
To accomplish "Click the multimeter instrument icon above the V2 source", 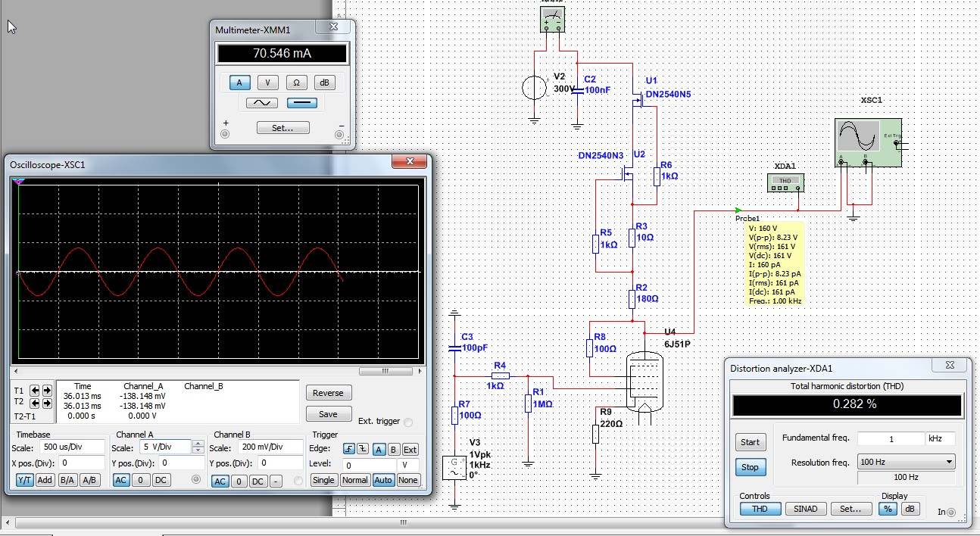I will tap(554, 19).
